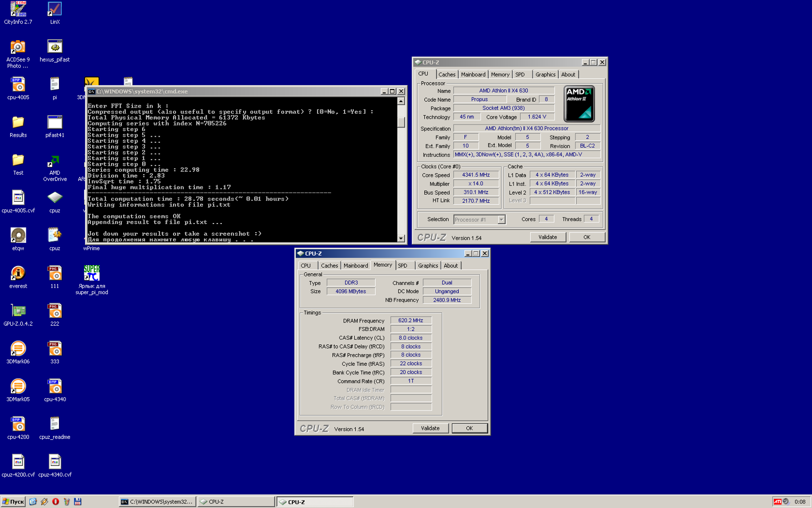Click the Core Voltage 1.624 V value
Screen dimensions: 812x508
pyautogui.click(x=537, y=117)
